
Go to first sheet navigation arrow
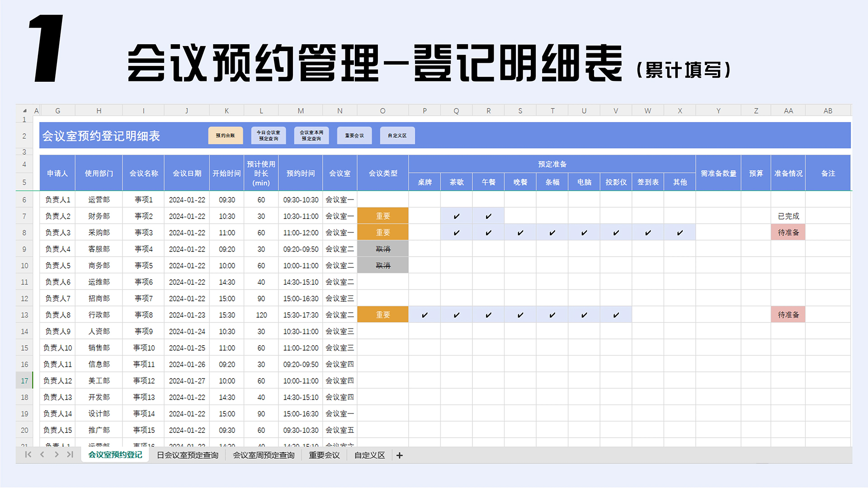pyautogui.click(x=28, y=455)
